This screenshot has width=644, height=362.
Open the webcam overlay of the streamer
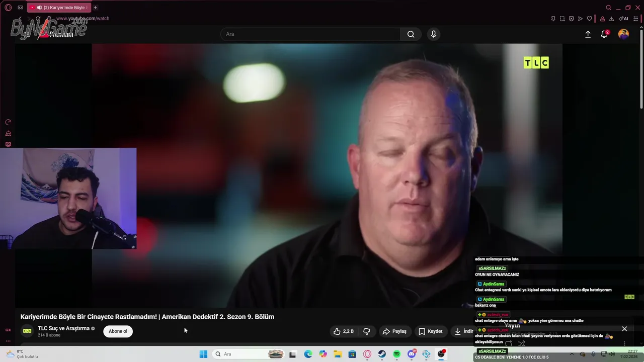click(x=68, y=198)
